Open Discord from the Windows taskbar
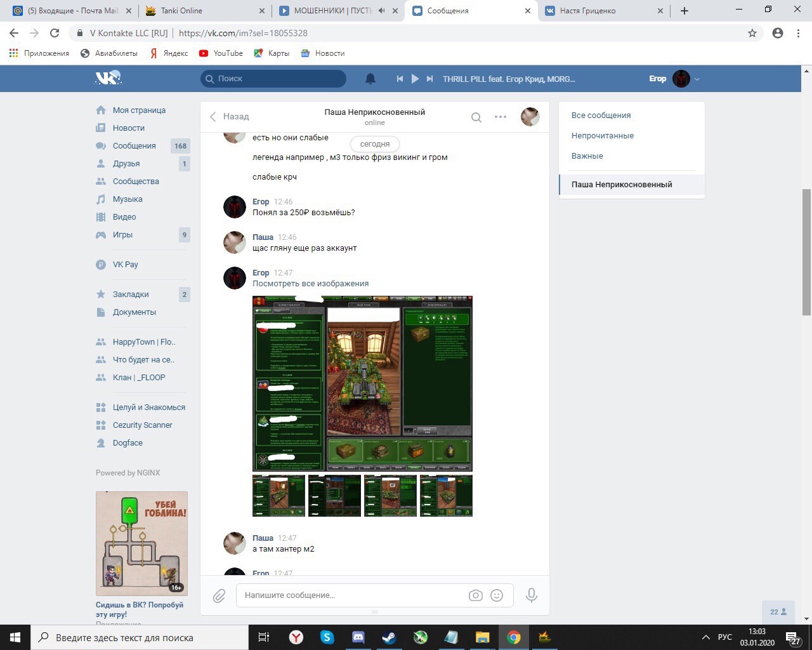Screen dimensions: 812x650 [x=358, y=637]
